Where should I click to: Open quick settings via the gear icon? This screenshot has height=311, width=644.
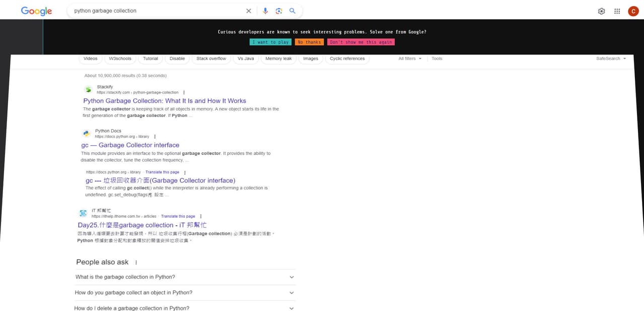(x=601, y=11)
